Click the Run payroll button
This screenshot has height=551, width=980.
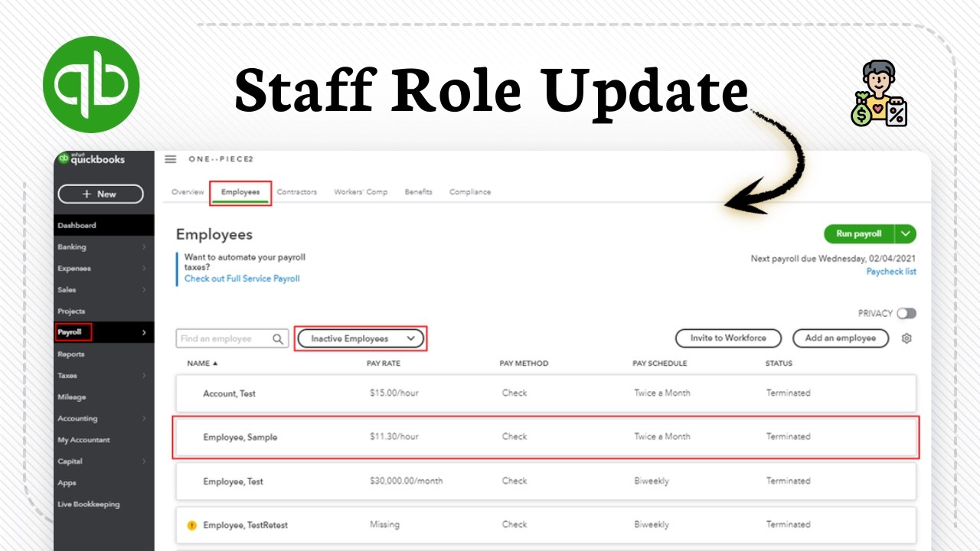(x=859, y=234)
